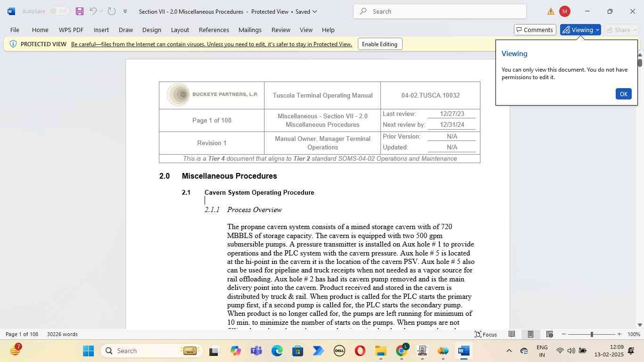644x362 pixels.
Task: Launch Microsoft Edge from taskbar
Action: point(277,351)
